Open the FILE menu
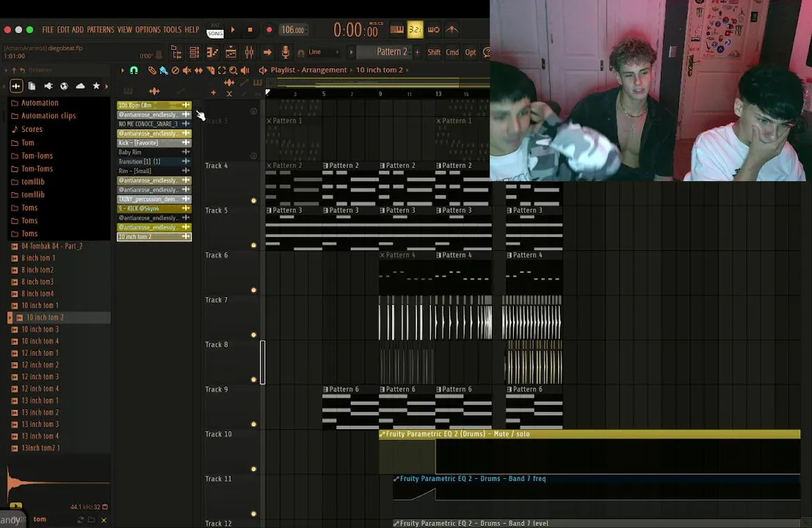 point(48,30)
